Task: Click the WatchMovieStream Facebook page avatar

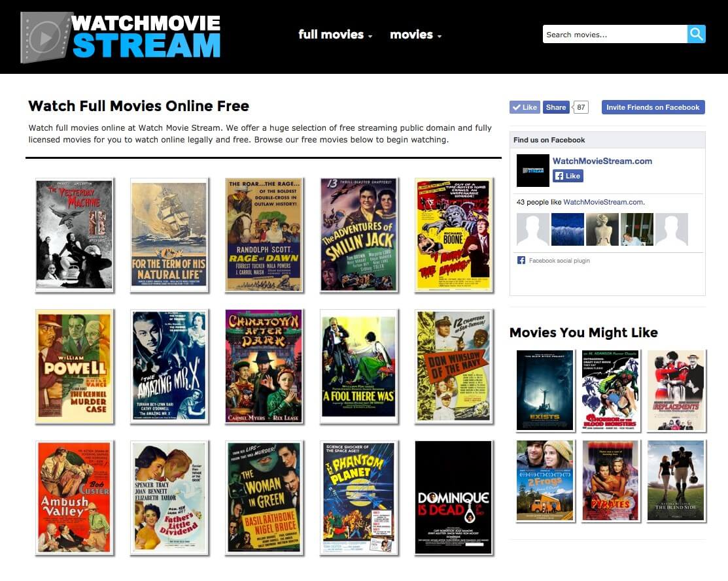Action: pyautogui.click(x=533, y=171)
